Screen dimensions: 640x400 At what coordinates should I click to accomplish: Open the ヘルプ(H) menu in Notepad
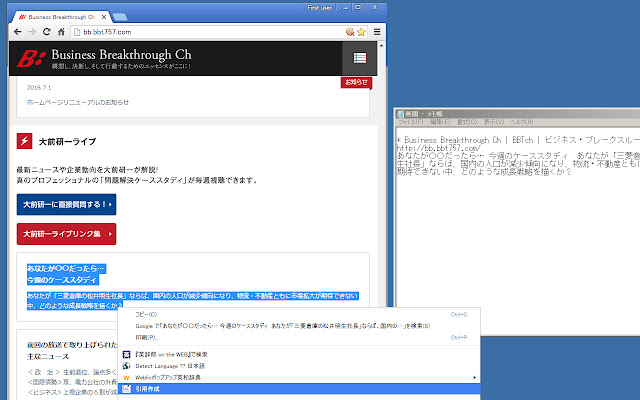[x=522, y=122]
